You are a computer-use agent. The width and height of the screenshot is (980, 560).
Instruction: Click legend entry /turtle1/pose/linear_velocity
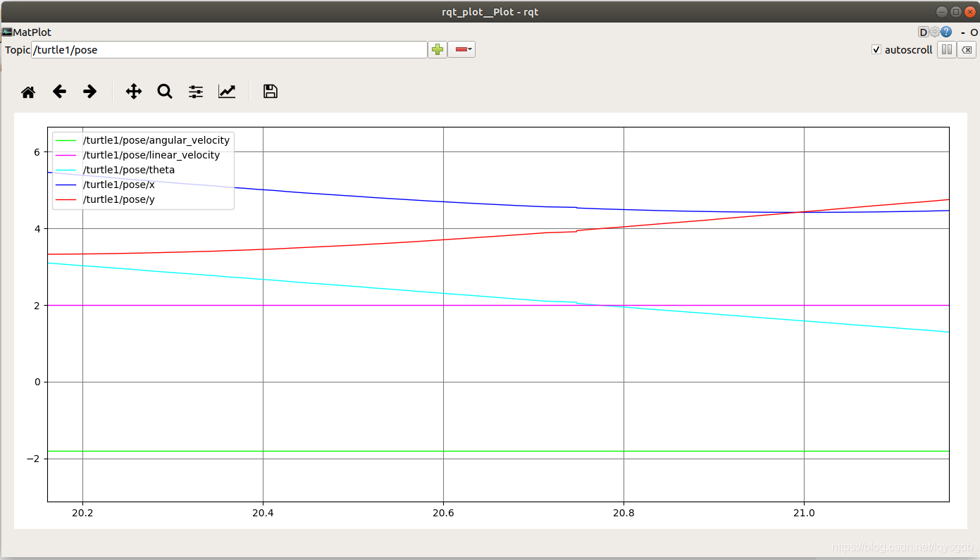click(151, 155)
